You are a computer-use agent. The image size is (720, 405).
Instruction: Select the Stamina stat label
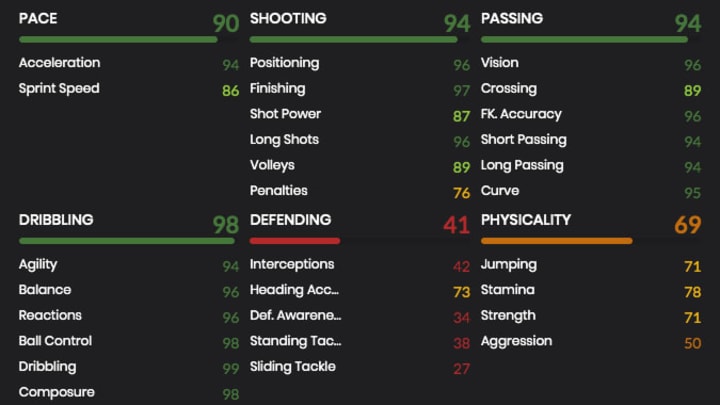[508, 290]
